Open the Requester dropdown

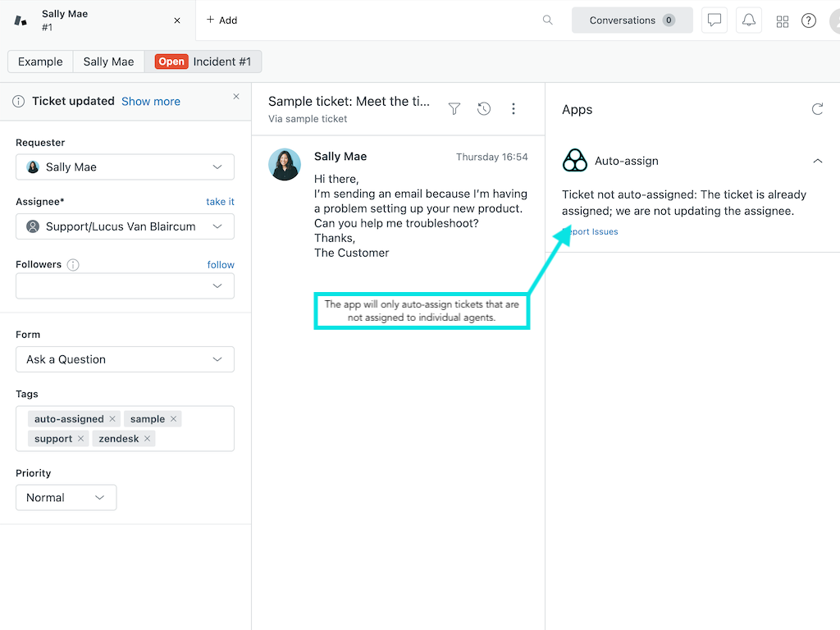tap(125, 167)
